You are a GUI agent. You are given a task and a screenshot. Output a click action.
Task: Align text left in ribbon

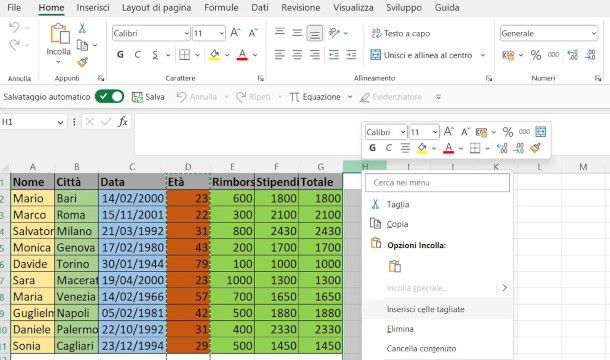coord(280,54)
